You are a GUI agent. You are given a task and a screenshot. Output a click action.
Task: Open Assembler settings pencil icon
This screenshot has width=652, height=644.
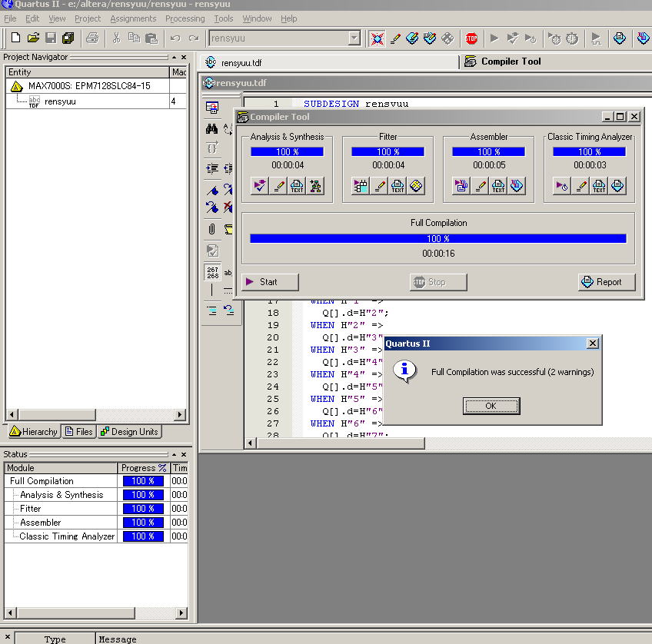coord(481,186)
